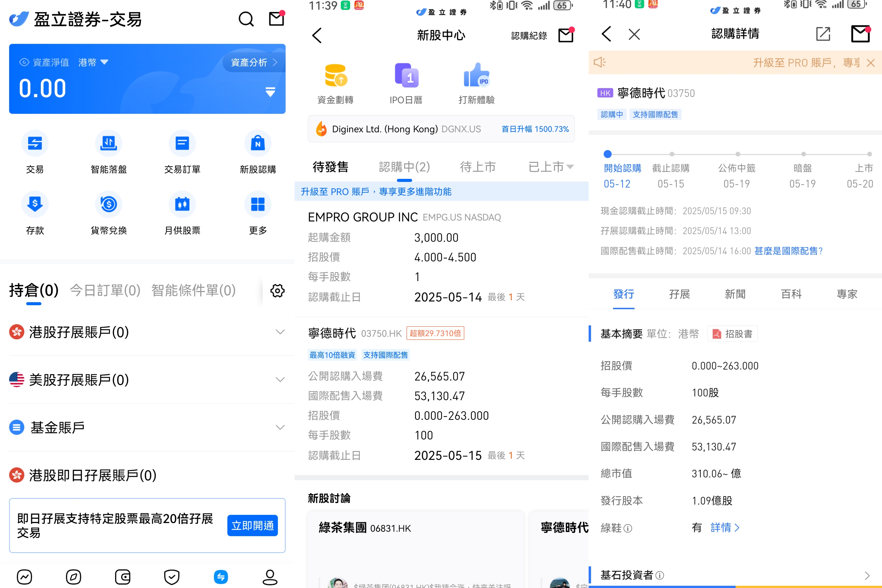Screen dimensions: 882x588
Task: Open 智能落盤 smart order icon
Action: point(109,152)
